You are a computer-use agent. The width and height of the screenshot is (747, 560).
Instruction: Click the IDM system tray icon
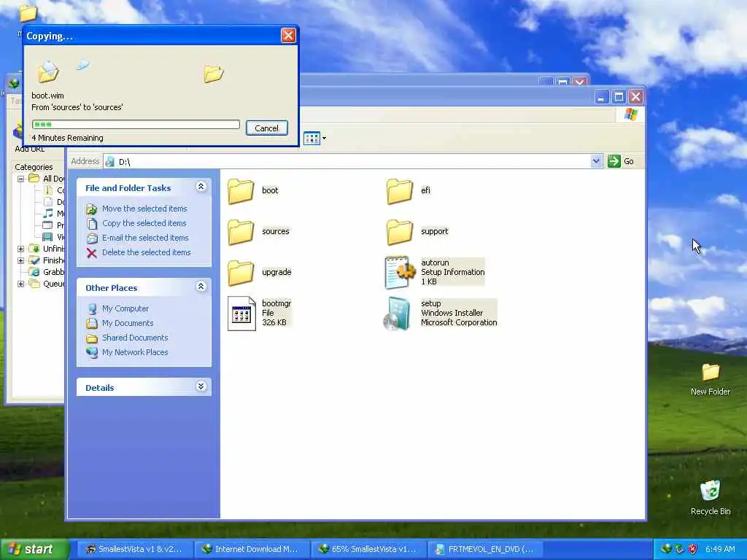(x=666, y=549)
